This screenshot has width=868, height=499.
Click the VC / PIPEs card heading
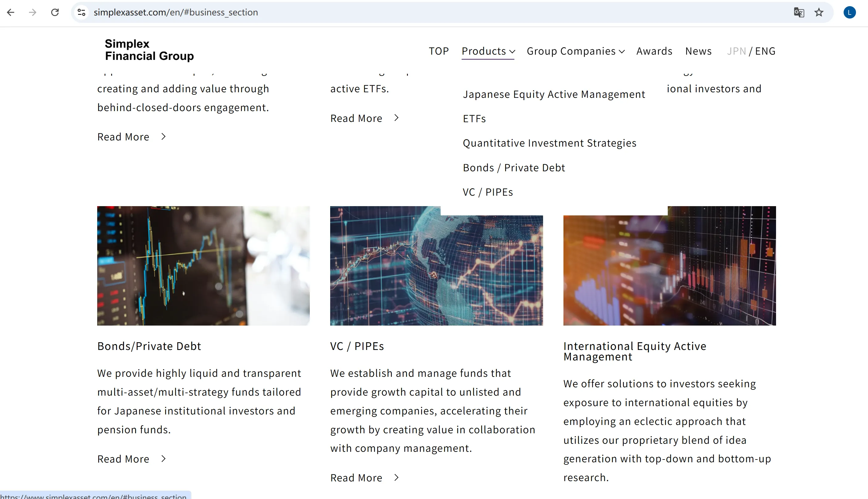(x=357, y=346)
